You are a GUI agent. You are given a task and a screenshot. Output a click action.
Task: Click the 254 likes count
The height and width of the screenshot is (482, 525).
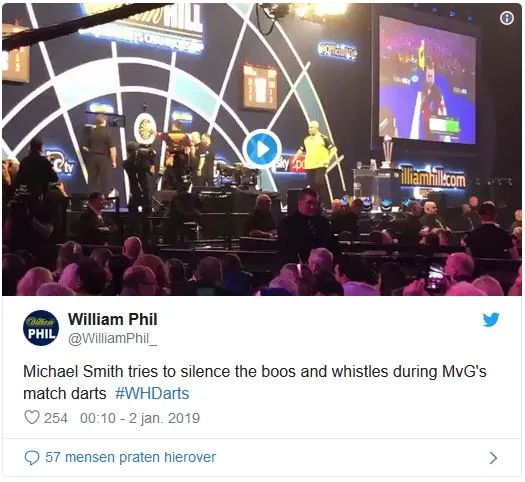(x=56, y=418)
